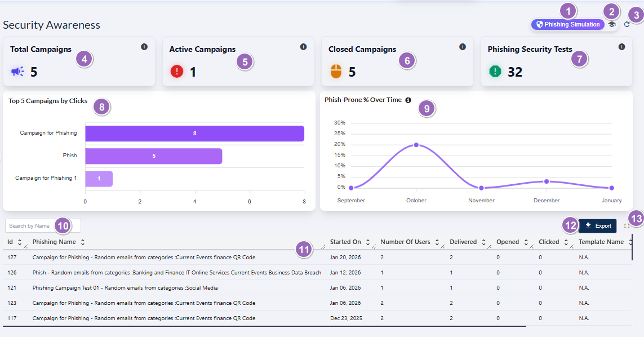644x337 pixels.
Task: Refresh the Security Awareness dashboard
Action: pos(627,24)
